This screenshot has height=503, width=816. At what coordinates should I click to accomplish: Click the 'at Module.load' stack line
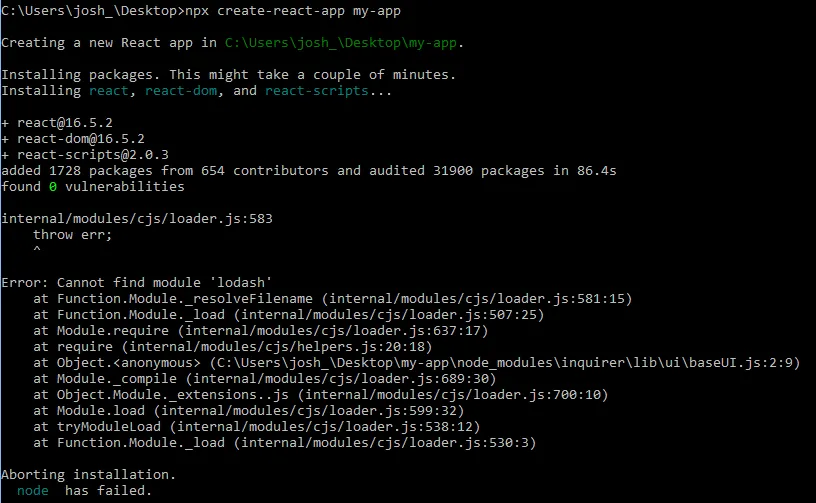click(x=249, y=411)
